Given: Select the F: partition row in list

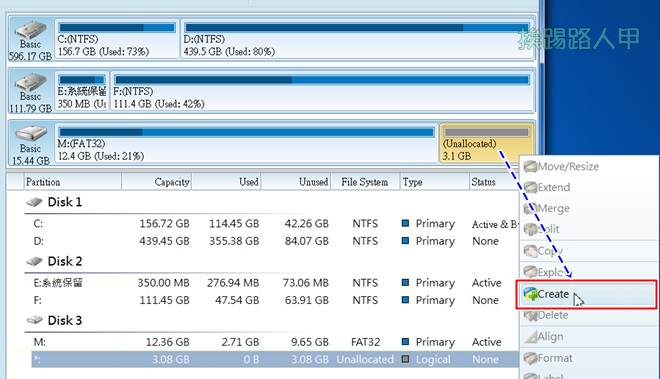Looking at the screenshot, I should (x=275, y=300).
